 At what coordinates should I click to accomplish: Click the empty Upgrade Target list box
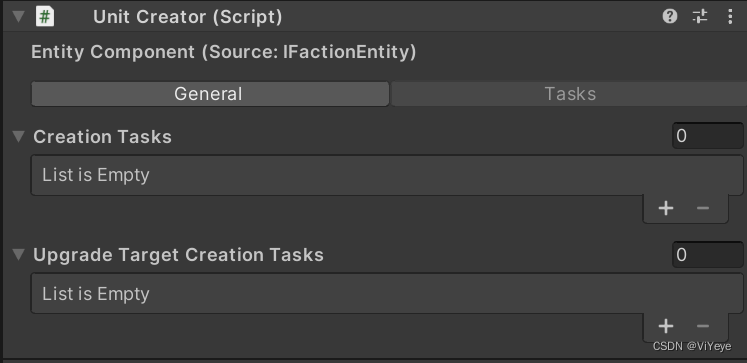pyautogui.click(x=387, y=293)
